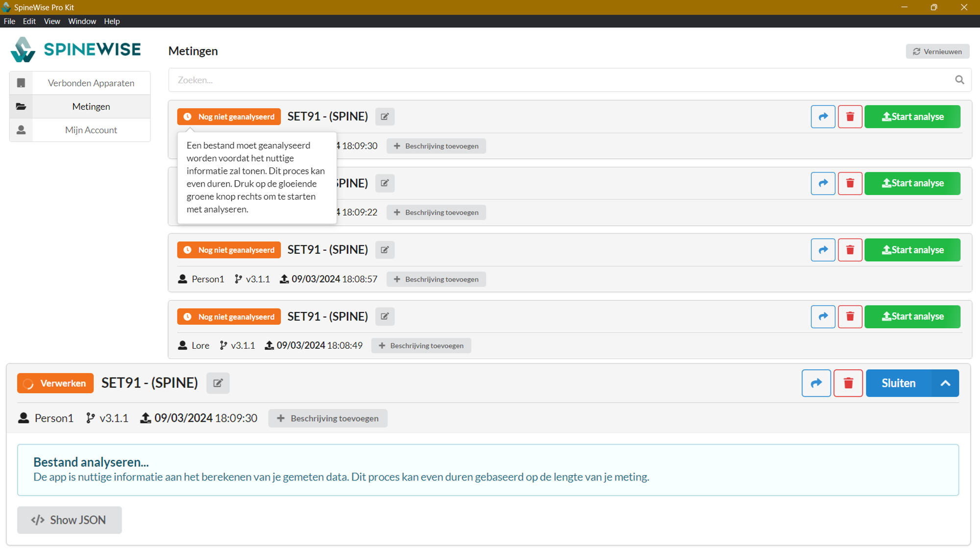Click the Bestand analyseren... heading
This screenshot has height=551, width=980.
tap(91, 462)
